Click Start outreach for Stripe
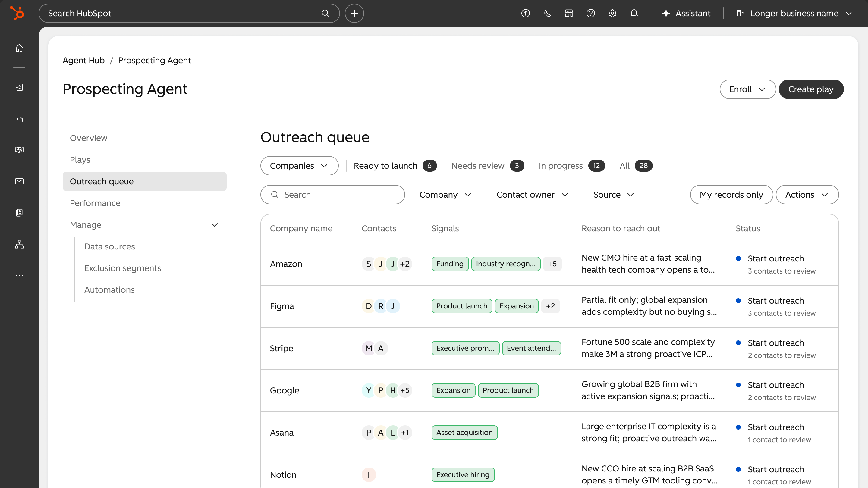The width and height of the screenshot is (868, 488). point(776,343)
